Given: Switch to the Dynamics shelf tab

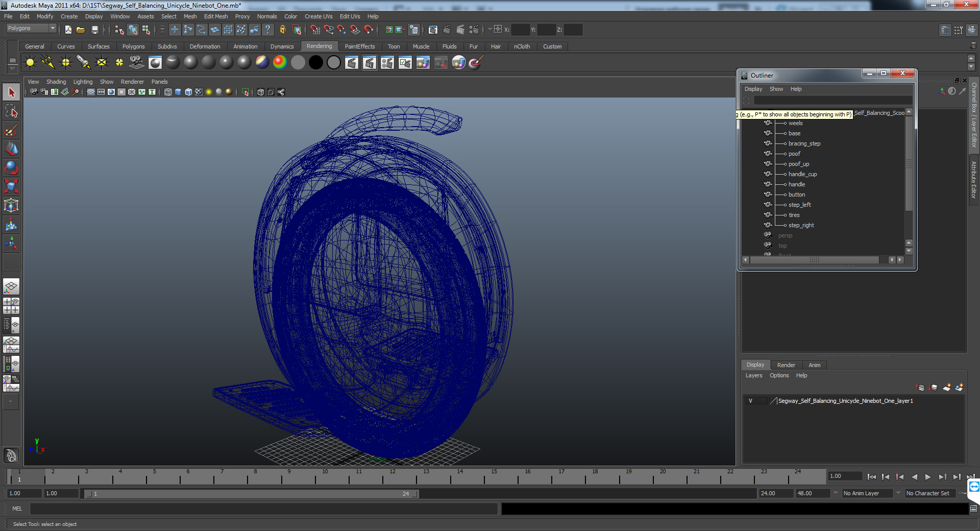Looking at the screenshot, I should (x=282, y=46).
